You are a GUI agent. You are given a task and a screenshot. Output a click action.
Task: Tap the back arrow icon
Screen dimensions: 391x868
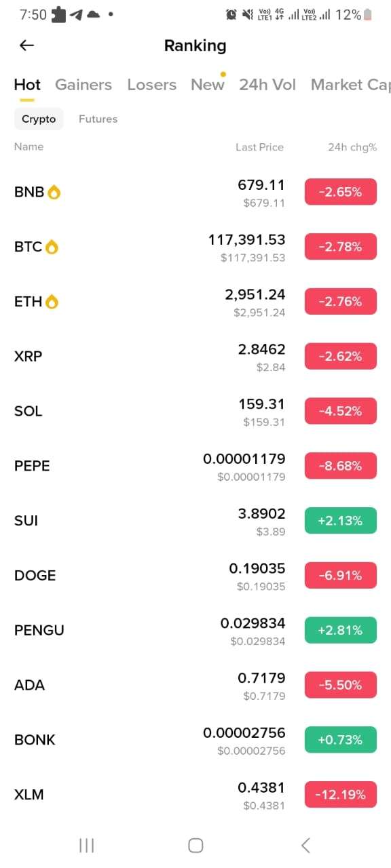26,45
